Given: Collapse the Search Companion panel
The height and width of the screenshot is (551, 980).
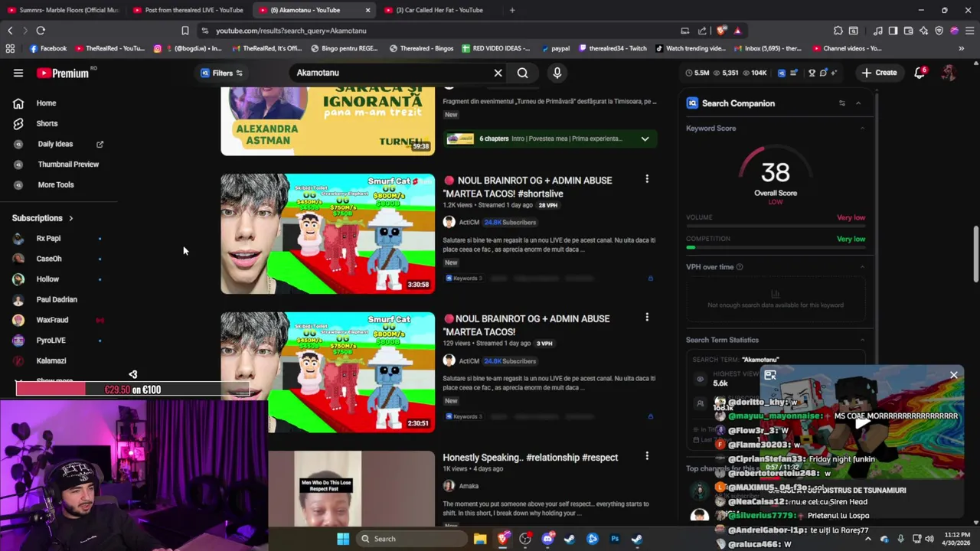Looking at the screenshot, I should coord(858,103).
